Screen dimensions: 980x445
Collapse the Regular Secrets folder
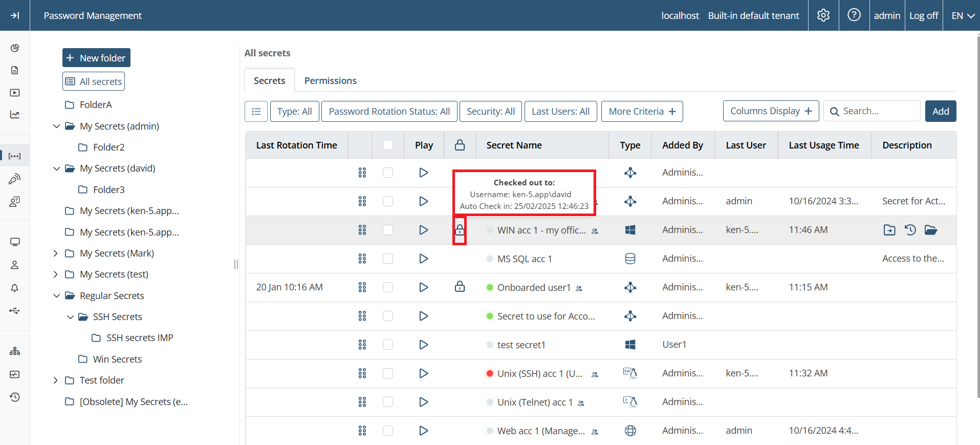tap(56, 296)
